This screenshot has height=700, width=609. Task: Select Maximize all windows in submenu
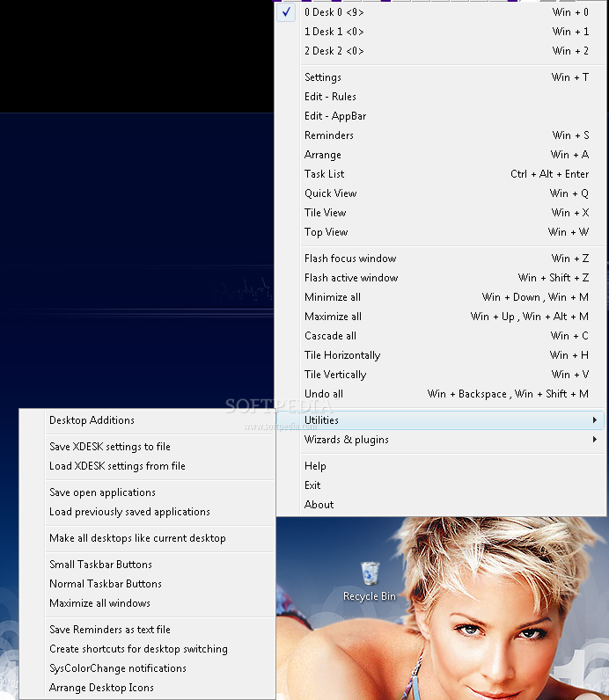tap(147, 603)
